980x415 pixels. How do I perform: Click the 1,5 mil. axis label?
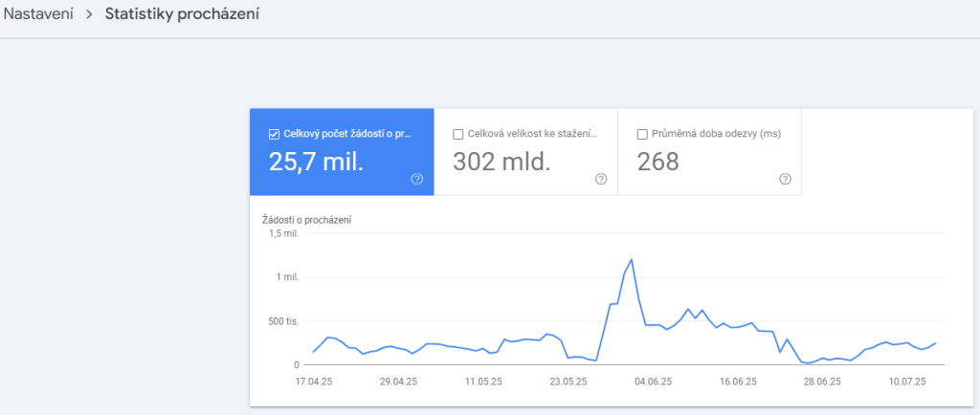(x=284, y=233)
